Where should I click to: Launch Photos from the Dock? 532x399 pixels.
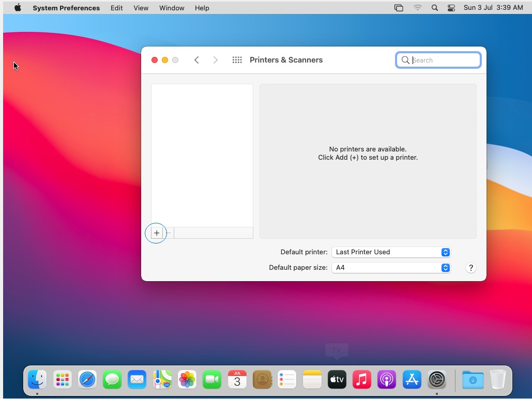[187, 380]
